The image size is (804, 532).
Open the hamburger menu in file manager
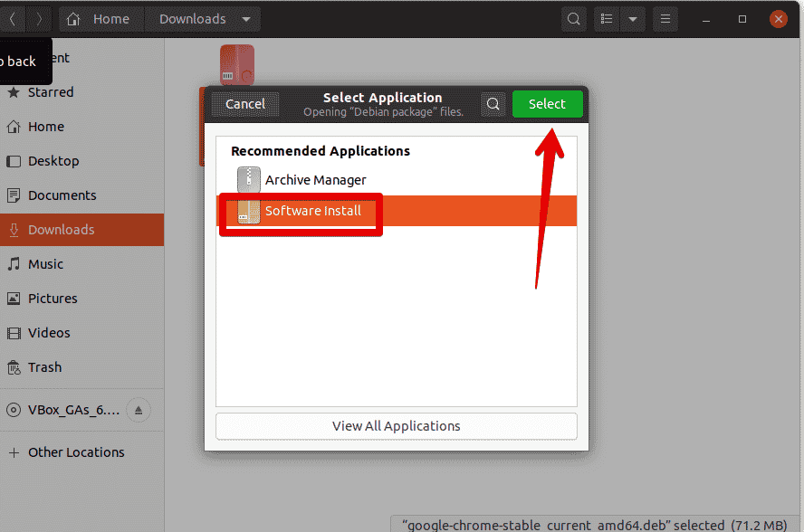click(x=665, y=19)
